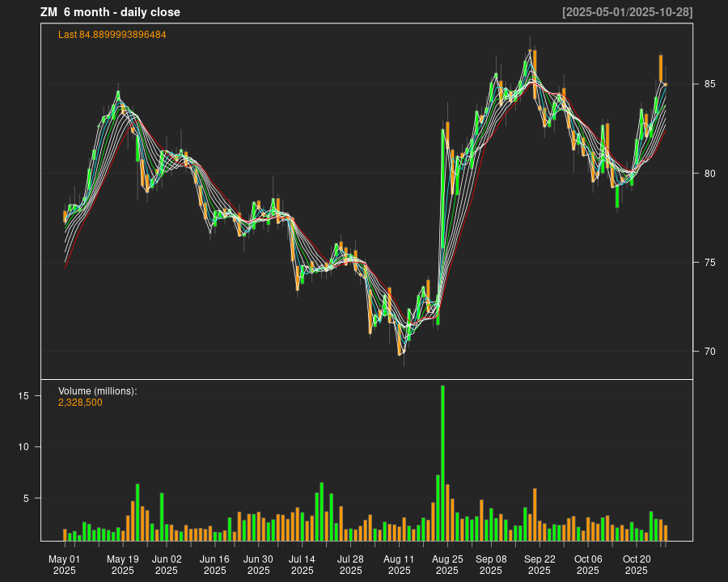This screenshot has width=728, height=582.
Task: Select the Sep 22 2025 date tick
Action: tap(540, 564)
